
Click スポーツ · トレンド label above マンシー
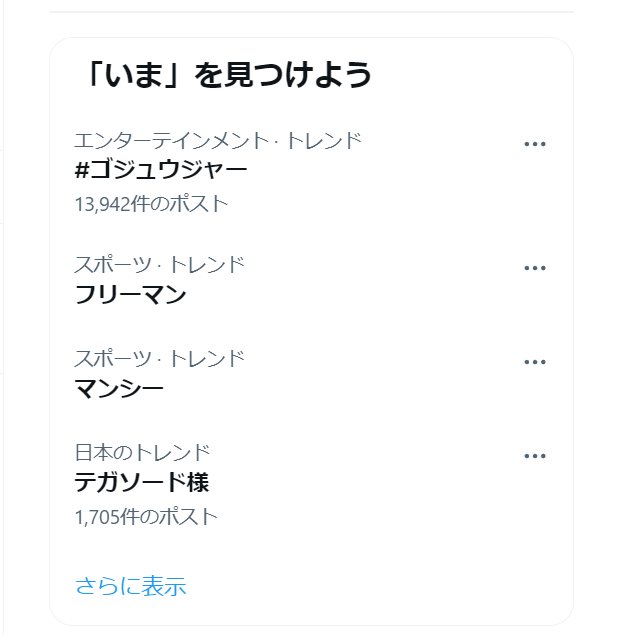160,358
